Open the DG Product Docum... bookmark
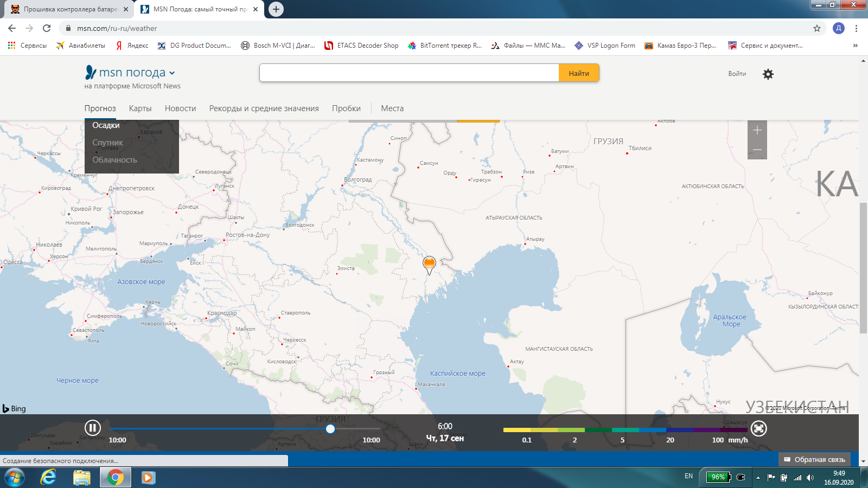 click(x=194, y=46)
